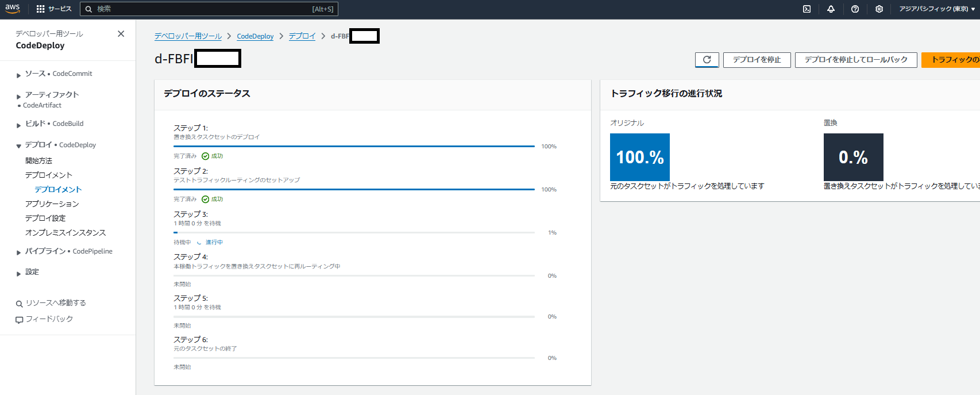This screenshot has width=980, height=395.
Task: Open the help question mark icon
Action: 855,9
